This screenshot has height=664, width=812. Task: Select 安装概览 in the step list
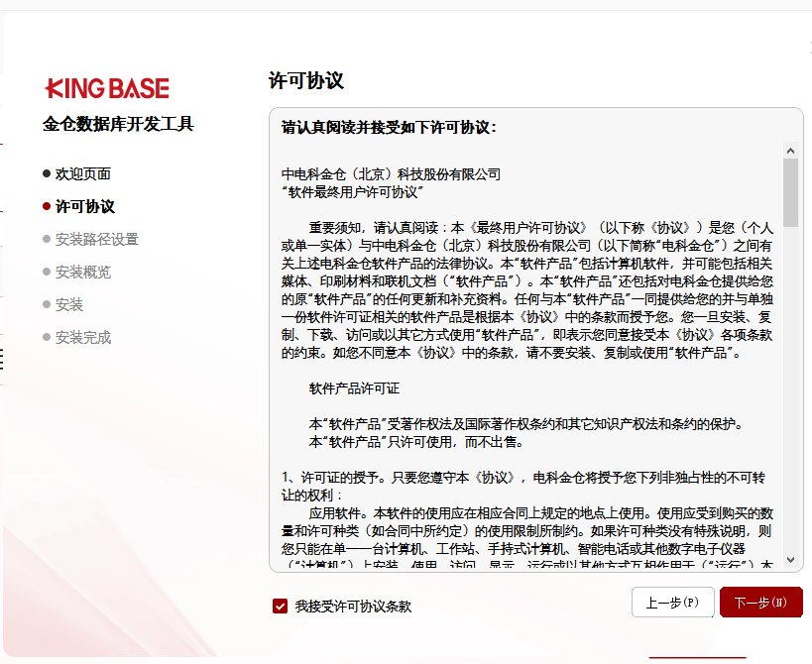[83, 272]
